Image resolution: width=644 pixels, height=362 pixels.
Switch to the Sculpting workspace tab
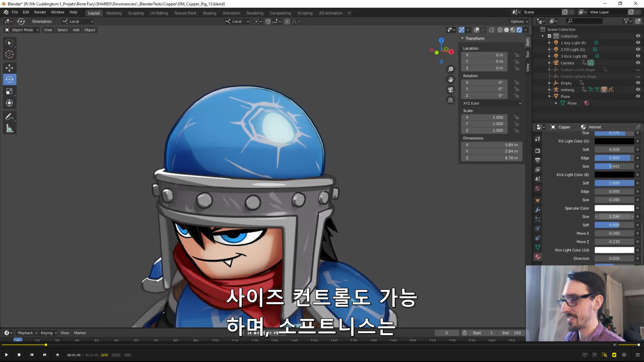click(x=136, y=13)
